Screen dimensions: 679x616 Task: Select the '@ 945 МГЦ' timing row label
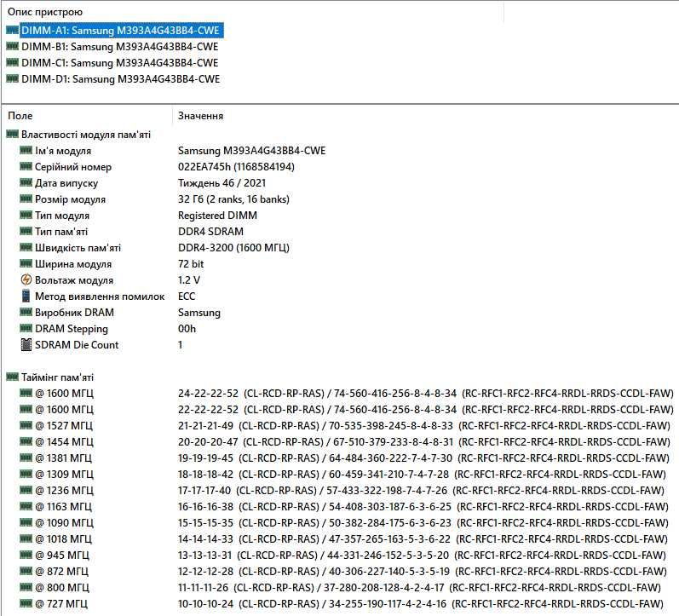pos(62,555)
